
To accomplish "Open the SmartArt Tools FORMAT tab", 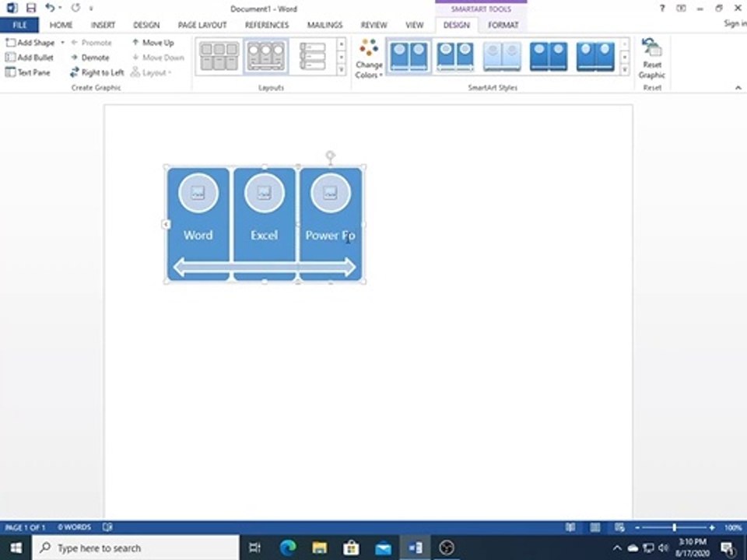I will pyautogui.click(x=503, y=25).
